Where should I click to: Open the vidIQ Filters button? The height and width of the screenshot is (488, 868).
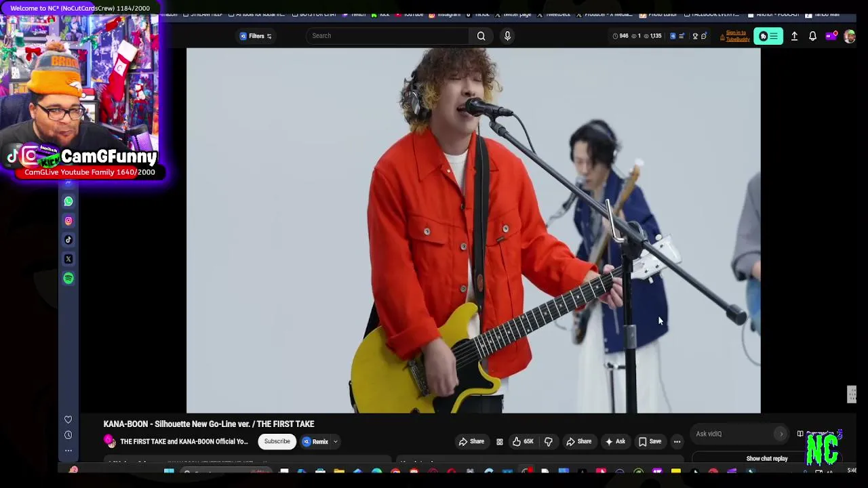256,36
